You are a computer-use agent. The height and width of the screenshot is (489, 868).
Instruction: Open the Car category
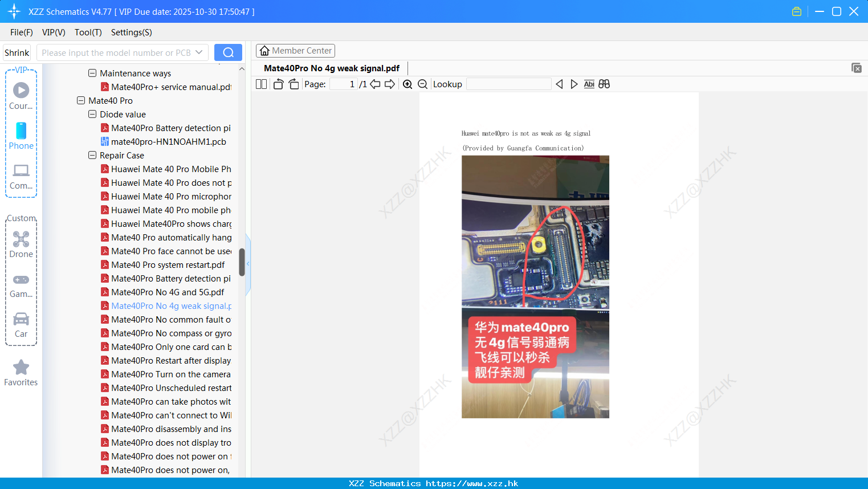point(21,324)
